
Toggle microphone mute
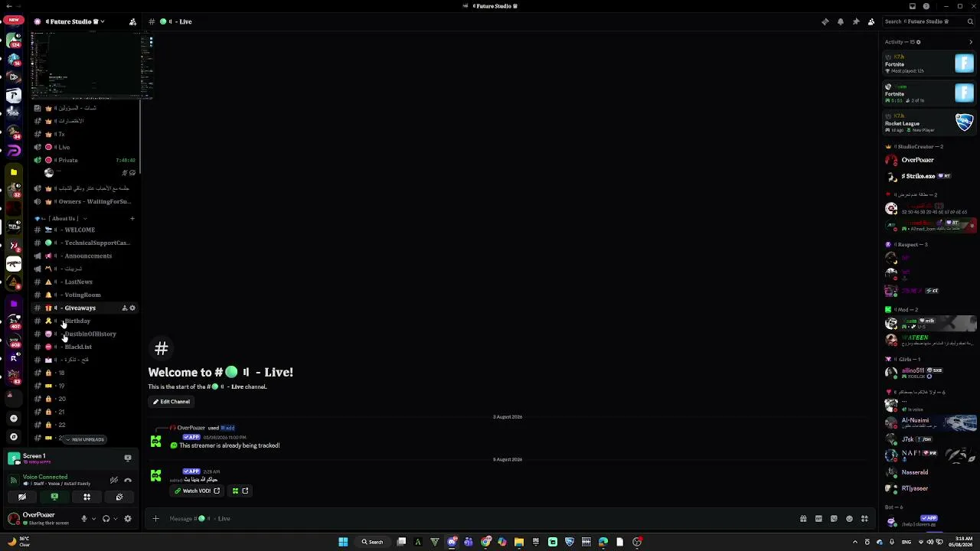pos(84,519)
